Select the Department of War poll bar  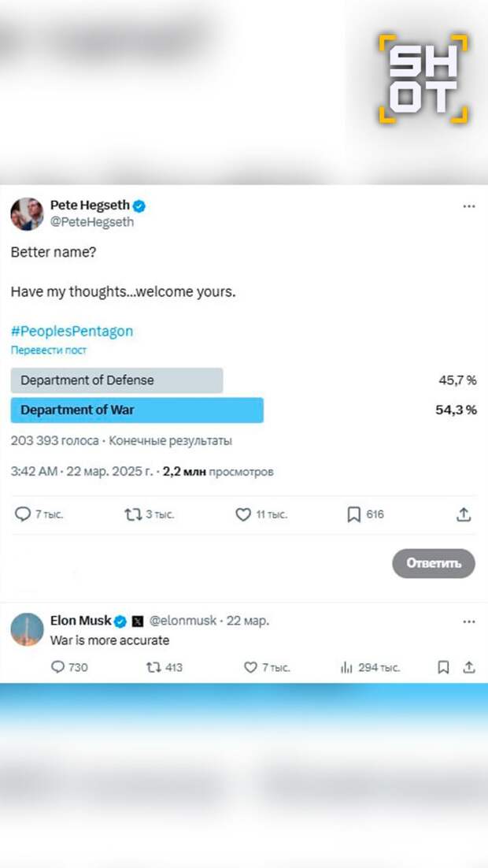click(137, 410)
